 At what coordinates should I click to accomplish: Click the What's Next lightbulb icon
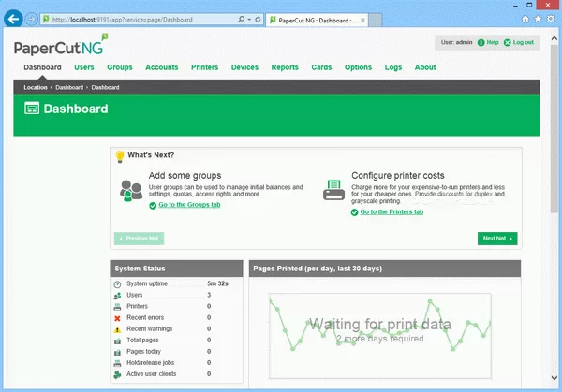[120, 156]
